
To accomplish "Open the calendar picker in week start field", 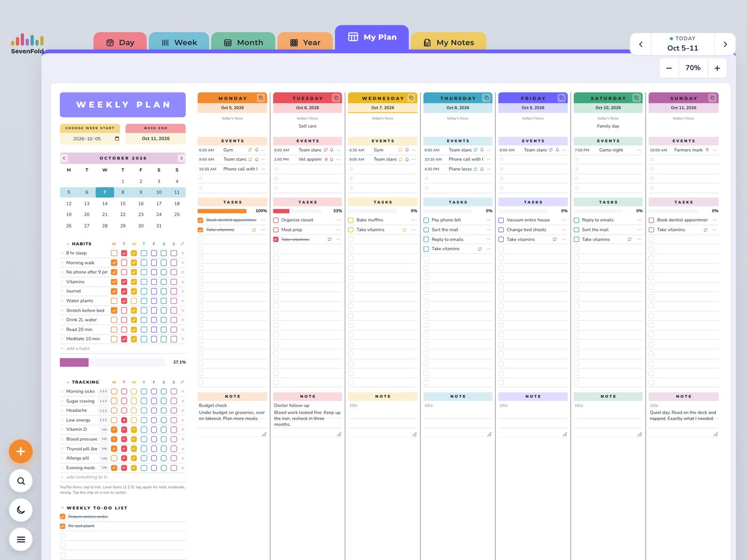I will click(117, 139).
